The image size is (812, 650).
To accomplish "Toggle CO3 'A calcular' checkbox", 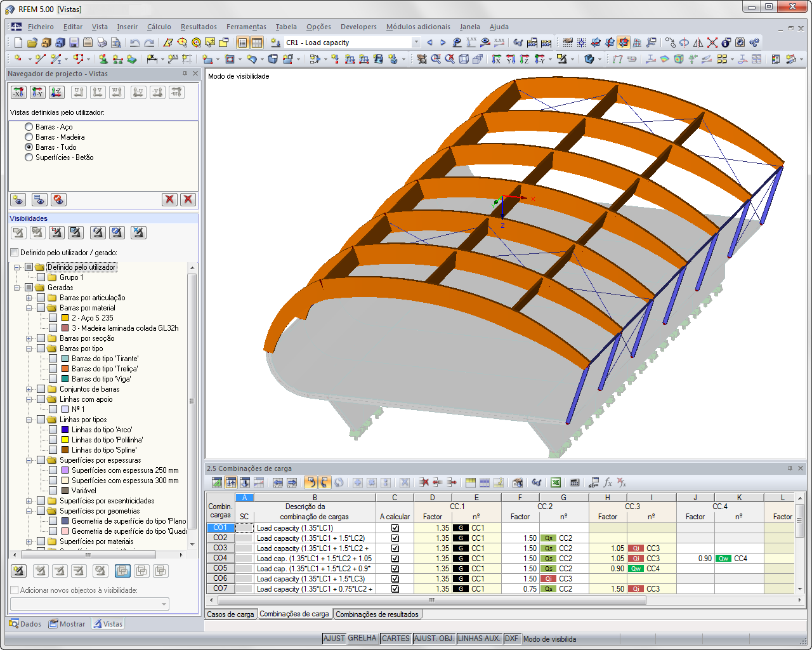I will [x=395, y=548].
